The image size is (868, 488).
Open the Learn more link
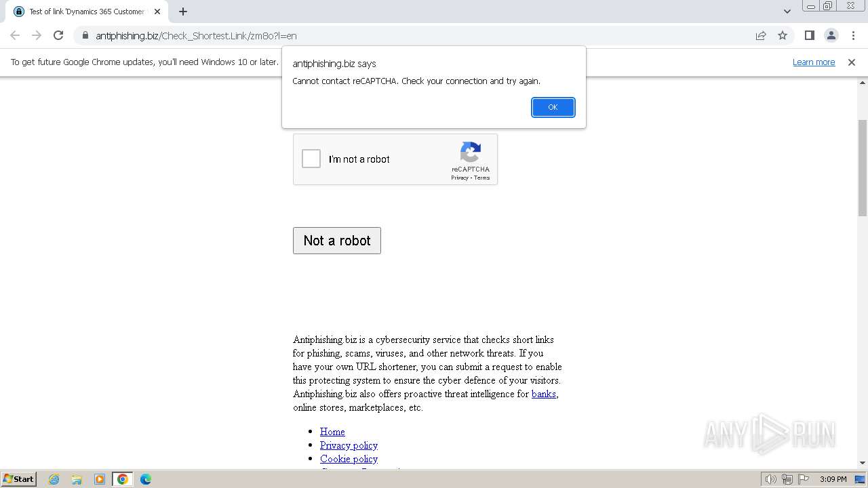pyautogui.click(x=814, y=62)
